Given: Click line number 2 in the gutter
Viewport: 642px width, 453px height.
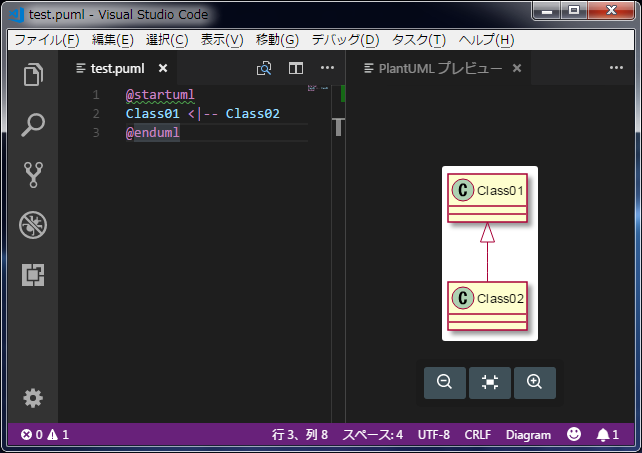Looking at the screenshot, I should click(x=96, y=113).
